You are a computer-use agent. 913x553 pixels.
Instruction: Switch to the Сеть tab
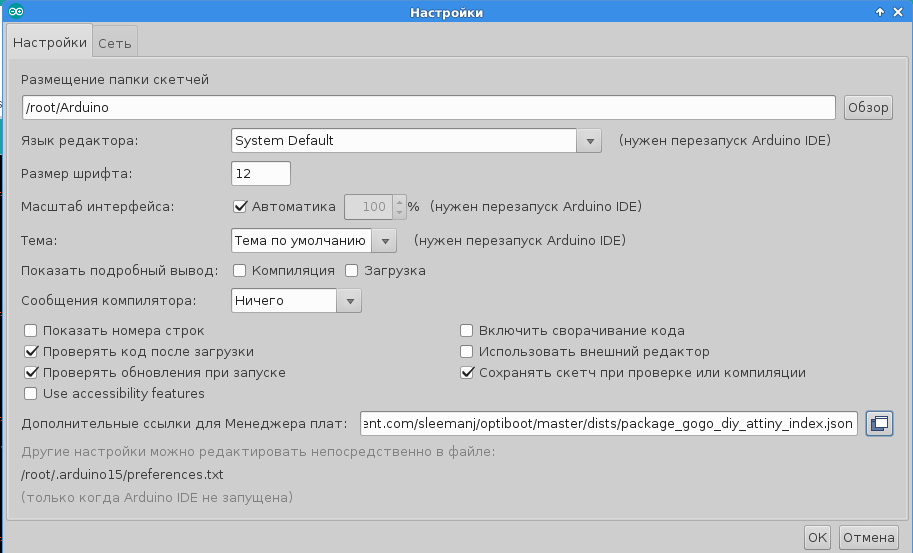coord(115,44)
